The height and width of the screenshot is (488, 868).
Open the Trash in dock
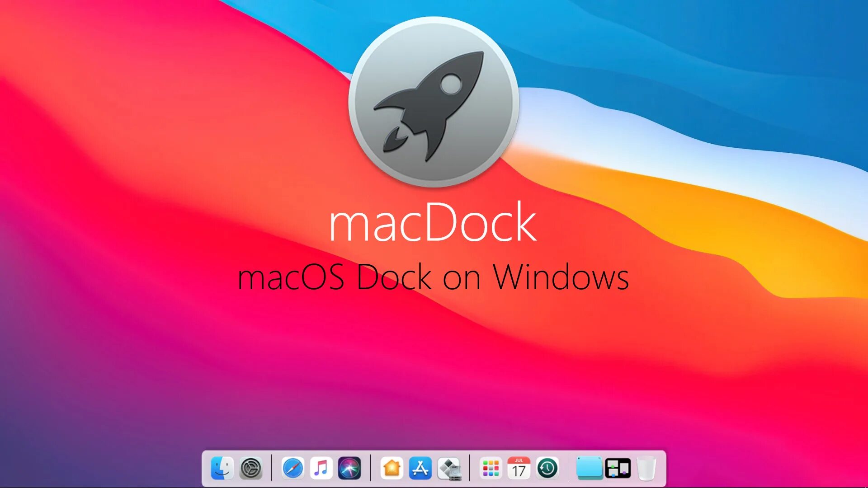(x=646, y=468)
